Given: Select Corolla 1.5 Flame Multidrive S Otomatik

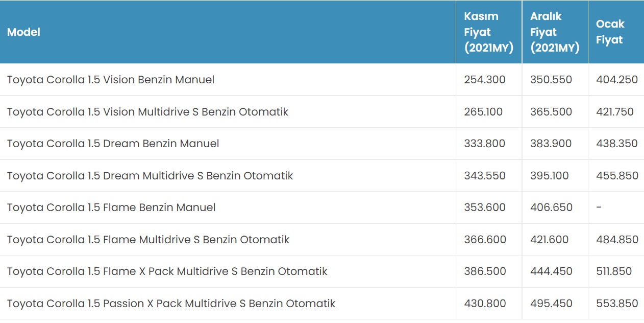Looking at the screenshot, I should tap(148, 240).
